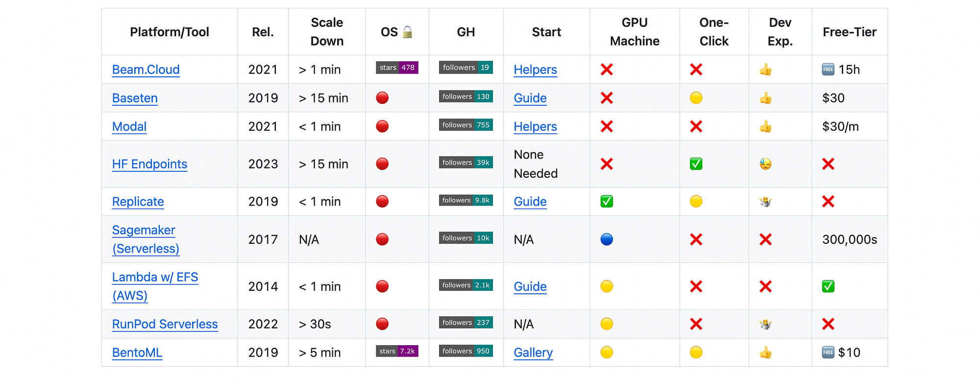Click the thumbs-up emoji in Beam.Cloud row
This screenshot has width=980, height=378.
tap(765, 70)
